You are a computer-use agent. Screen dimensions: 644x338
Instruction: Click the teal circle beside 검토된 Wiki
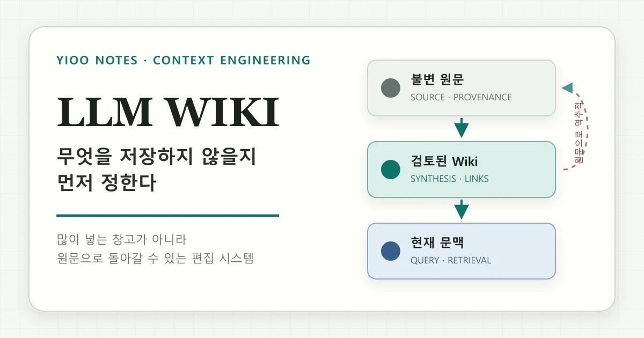[391, 170]
